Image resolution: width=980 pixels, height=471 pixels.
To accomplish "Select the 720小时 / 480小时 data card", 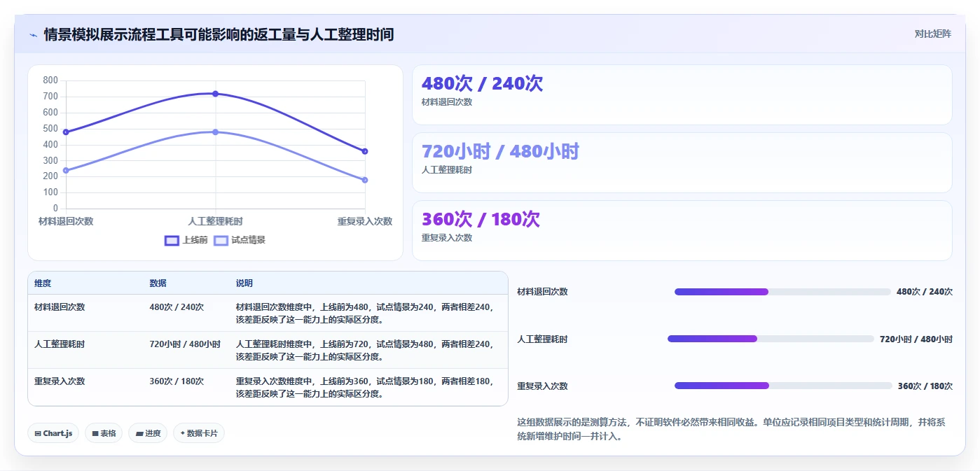I will [x=682, y=163].
